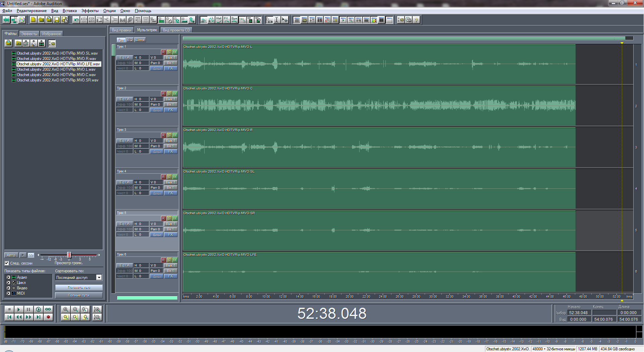This screenshot has height=352, width=644.
Task: Toggle the Видео file type checkbox
Action: [x=8, y=288]
